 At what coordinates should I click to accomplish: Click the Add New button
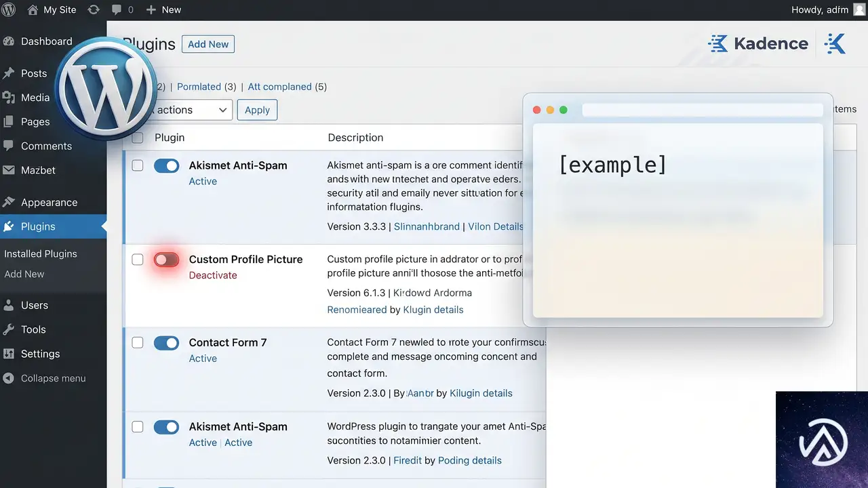pos(208,44)
